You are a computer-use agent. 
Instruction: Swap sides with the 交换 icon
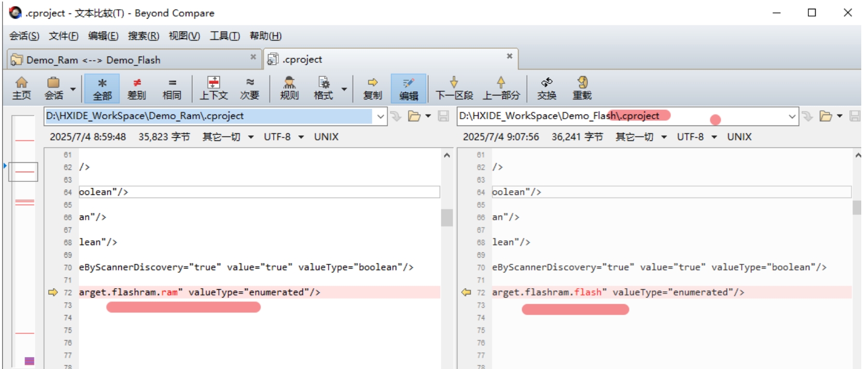pyautogui.click(x=547, y=88)
